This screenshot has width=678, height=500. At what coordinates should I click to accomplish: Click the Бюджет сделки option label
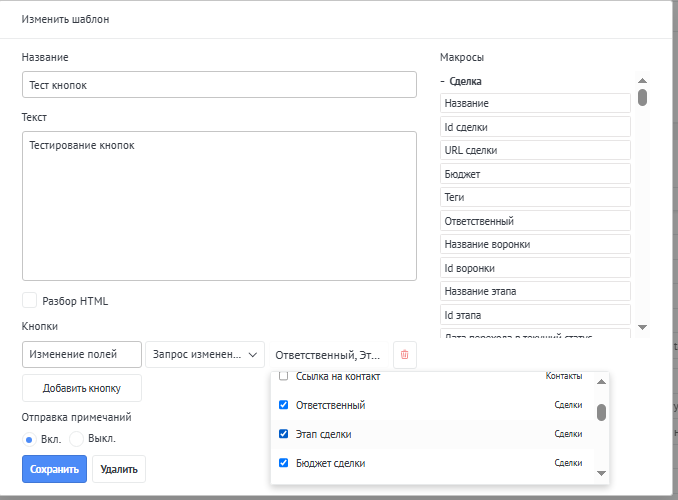[x=330, y=463]
